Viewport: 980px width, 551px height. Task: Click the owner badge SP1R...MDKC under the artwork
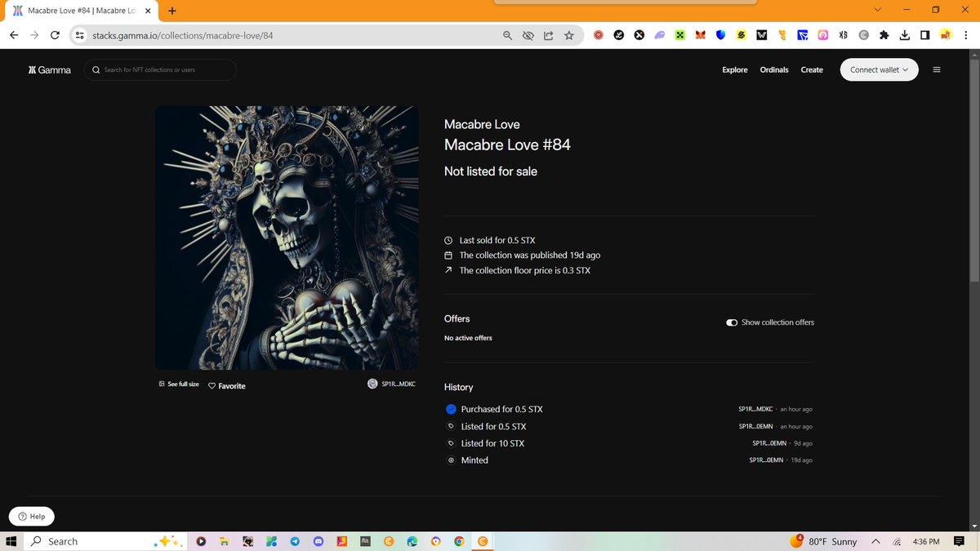click(x=392, y=384)
